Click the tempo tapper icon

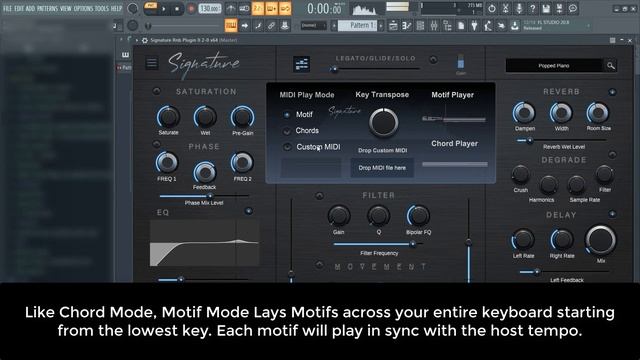click(488, 26)
